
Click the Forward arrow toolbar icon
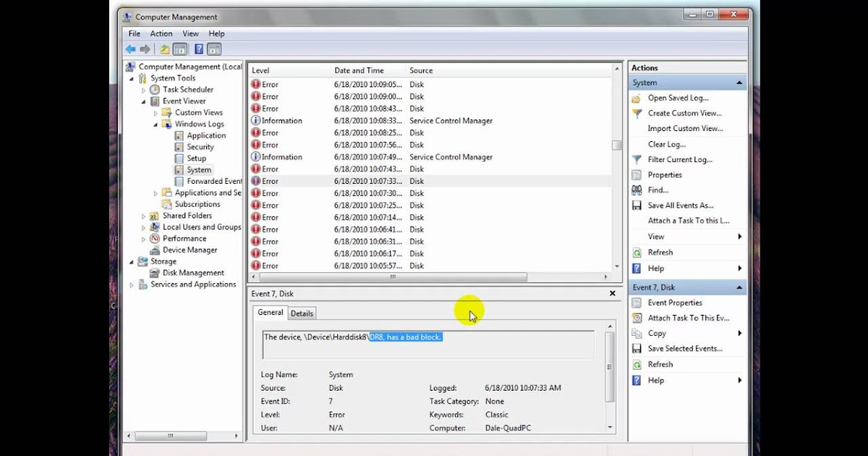click(145, 49)
